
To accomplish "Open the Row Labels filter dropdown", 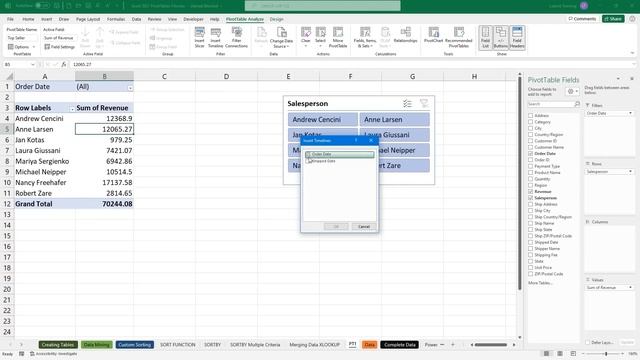I will coord(72,109).
